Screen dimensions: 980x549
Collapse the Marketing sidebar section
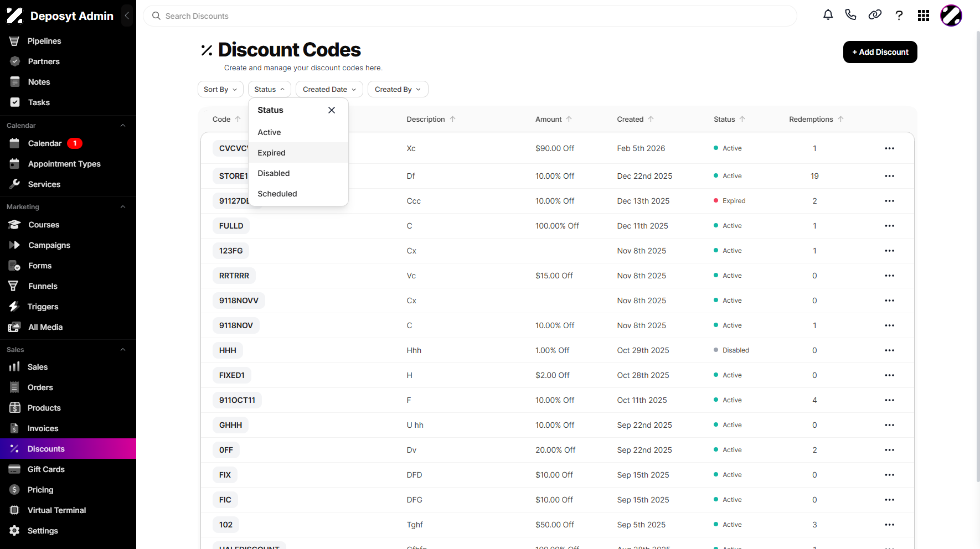click(123, 207)
